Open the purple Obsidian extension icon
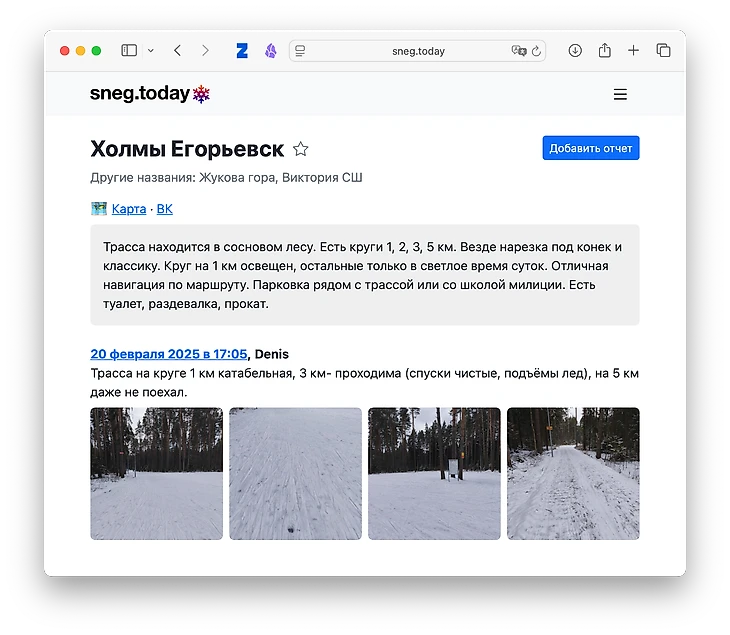 [x=270, y=51]
